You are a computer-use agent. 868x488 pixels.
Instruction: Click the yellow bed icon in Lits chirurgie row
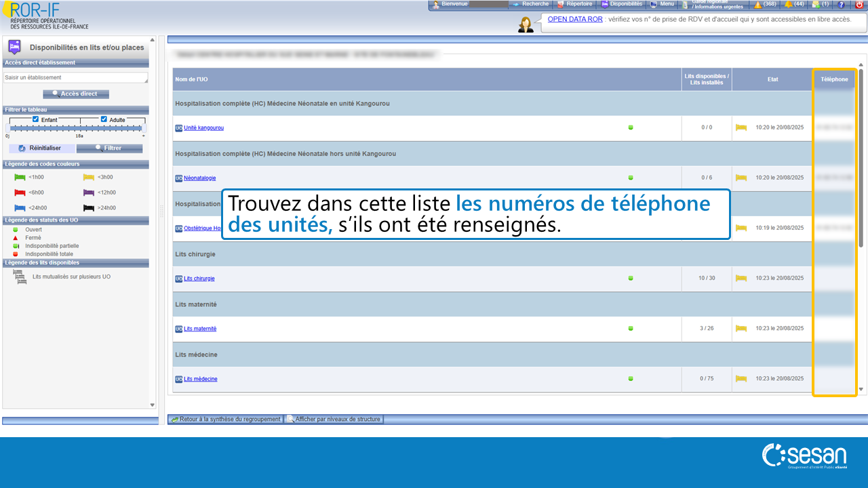pos(741,279)
